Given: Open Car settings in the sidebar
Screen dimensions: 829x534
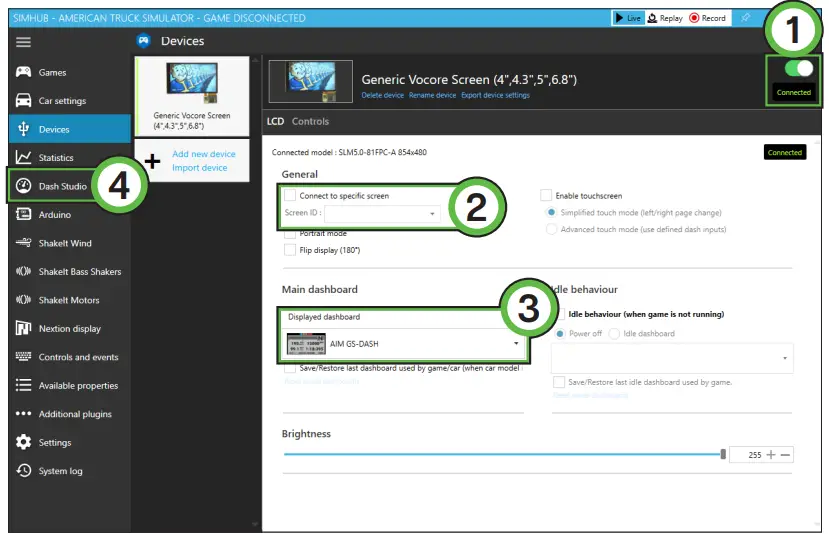Looking at the screenshot, I should tap(69, 100).
